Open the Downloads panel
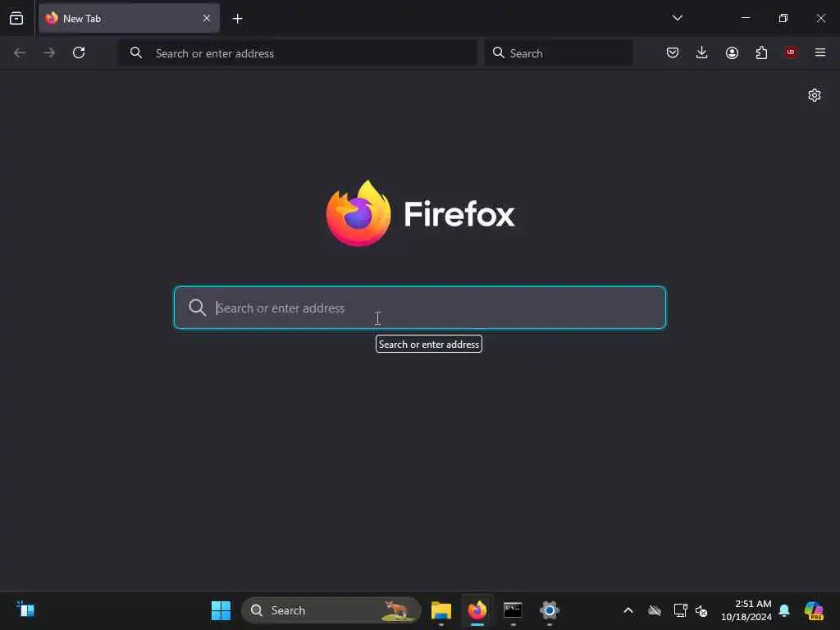 702,52
